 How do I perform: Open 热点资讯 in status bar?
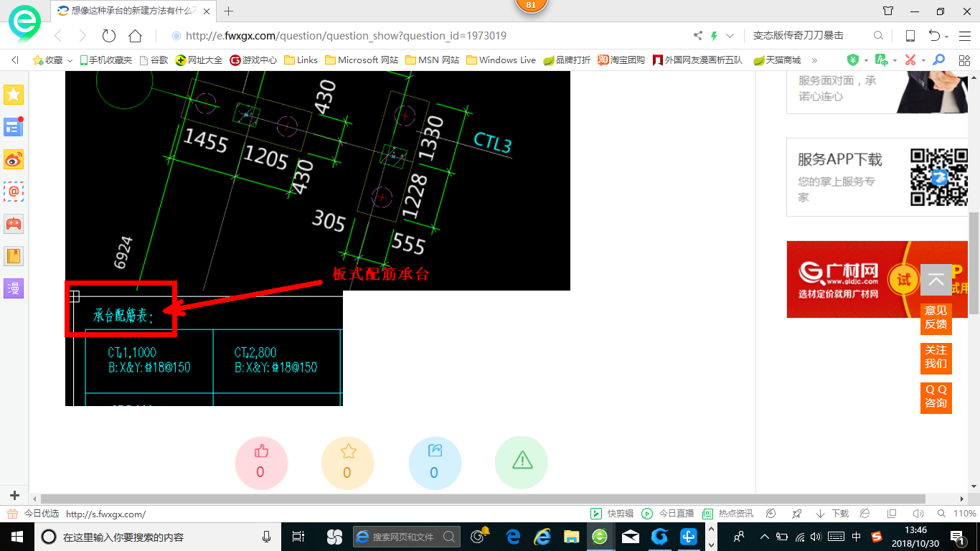(x=727, y=514)
